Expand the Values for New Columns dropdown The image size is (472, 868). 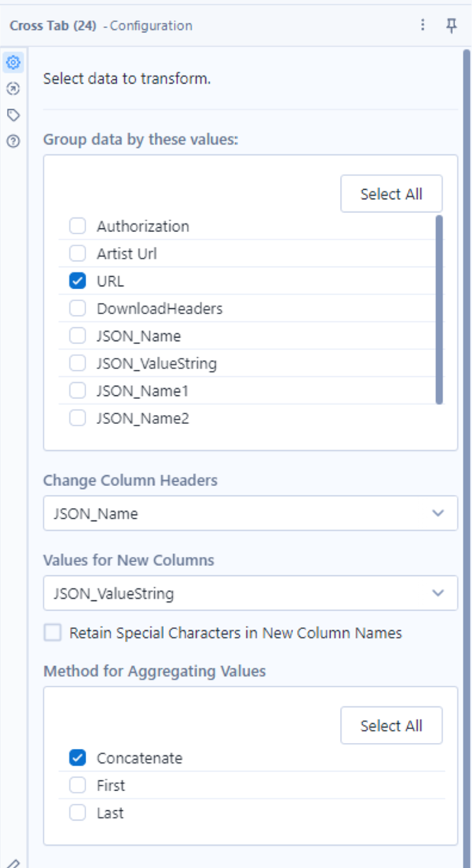tap(250, 593)
